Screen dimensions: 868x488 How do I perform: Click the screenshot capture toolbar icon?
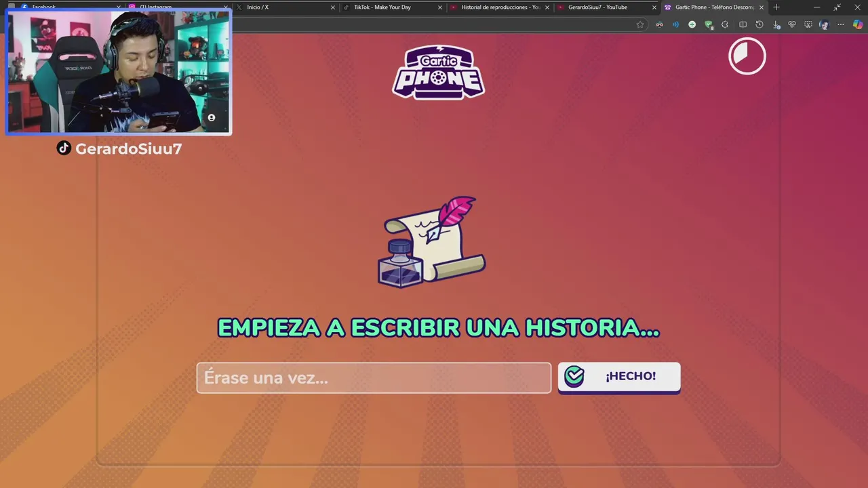[808, 24]
